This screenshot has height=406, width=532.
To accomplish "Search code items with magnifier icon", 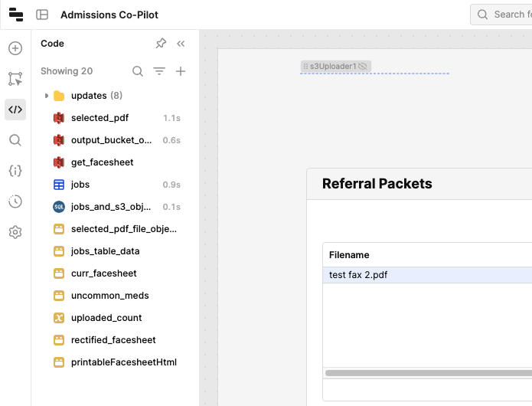I will click(x=138, y=71).
